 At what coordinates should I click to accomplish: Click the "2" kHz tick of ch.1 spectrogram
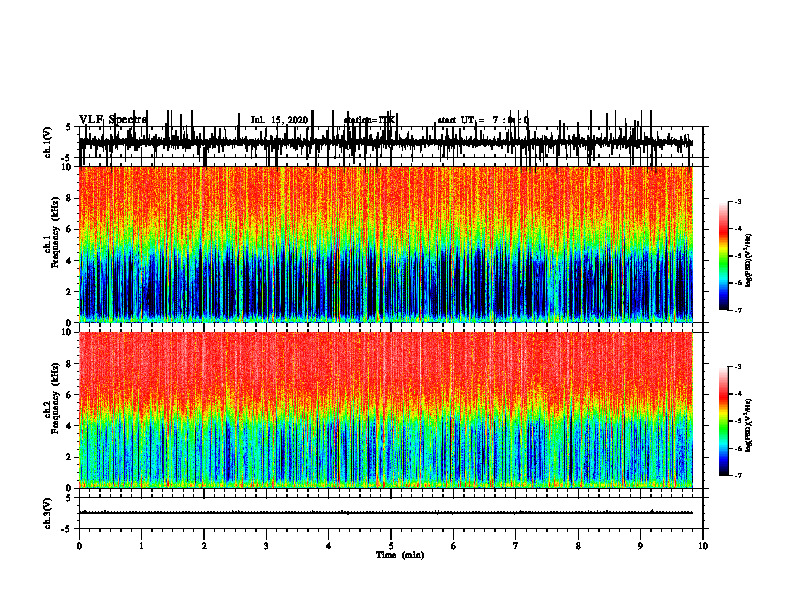(69, 292)
